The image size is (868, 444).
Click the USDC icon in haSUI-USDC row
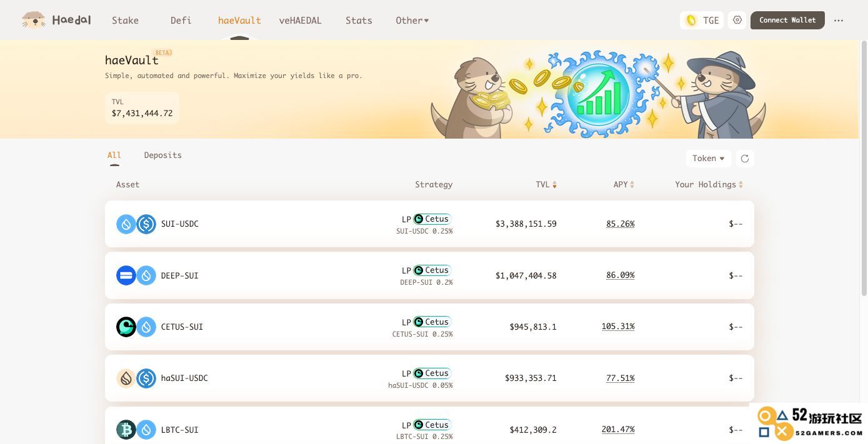tap(146, 378)
